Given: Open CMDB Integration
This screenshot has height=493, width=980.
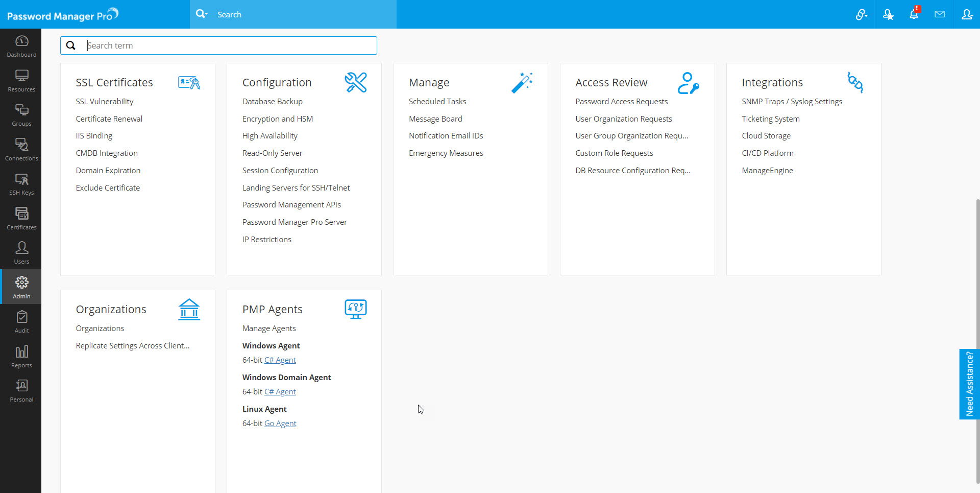Looking at the screenshot, I should point(107,153).
